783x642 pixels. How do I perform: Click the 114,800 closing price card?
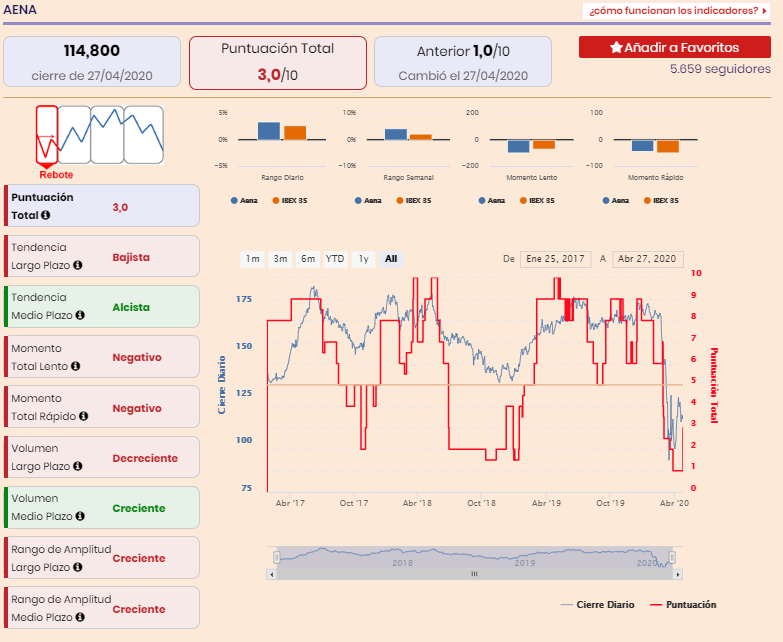point(92,62)
